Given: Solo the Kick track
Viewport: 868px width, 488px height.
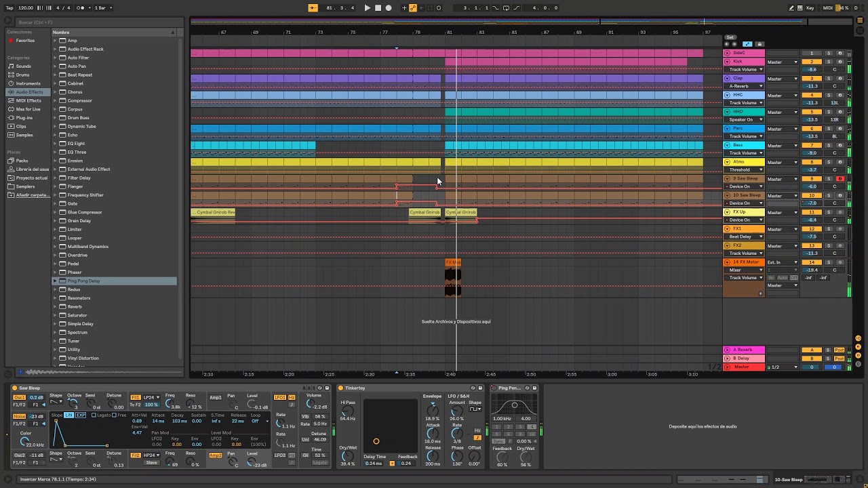Looking at the screenshot, I should pos(828,62).
